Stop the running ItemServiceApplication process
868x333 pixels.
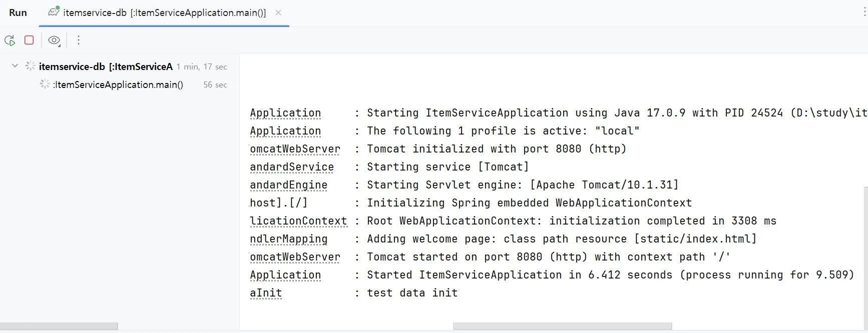pos(29,40)
